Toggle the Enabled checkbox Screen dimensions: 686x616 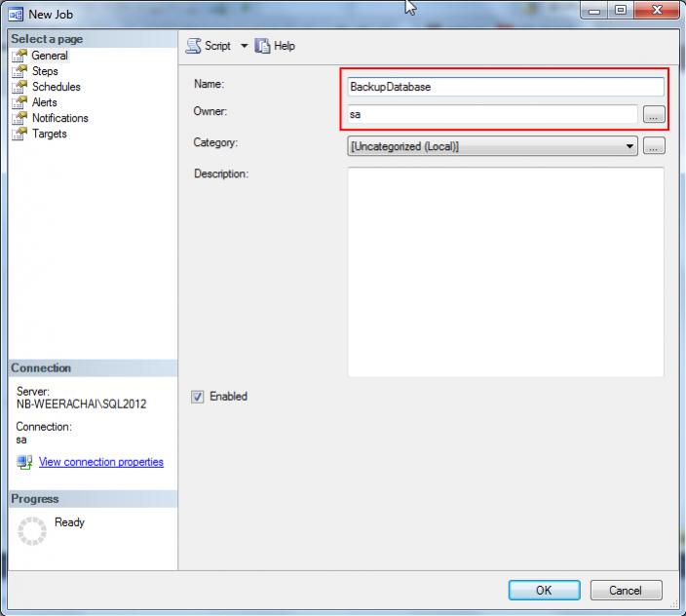tap(197, 397)
